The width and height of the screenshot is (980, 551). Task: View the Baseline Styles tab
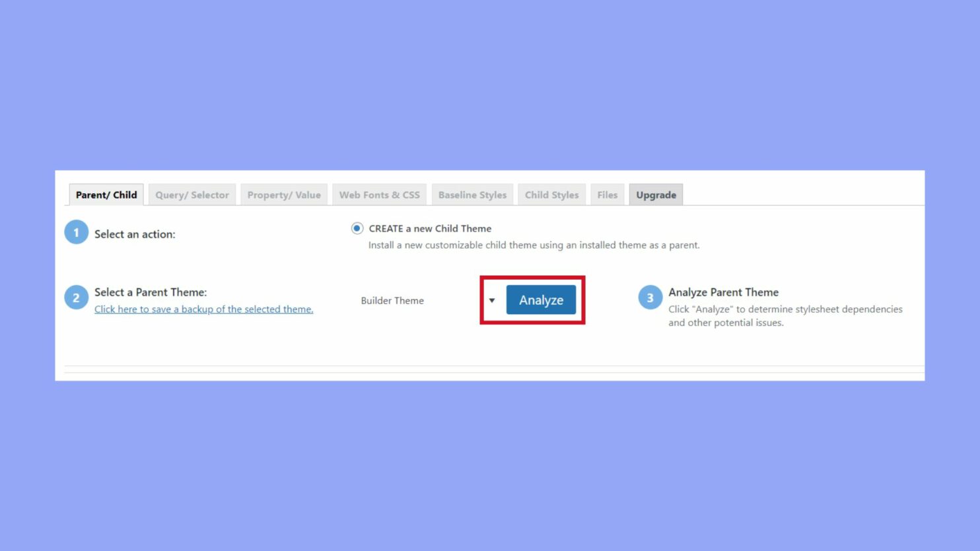pyautogui.click(x=472, y=195)
